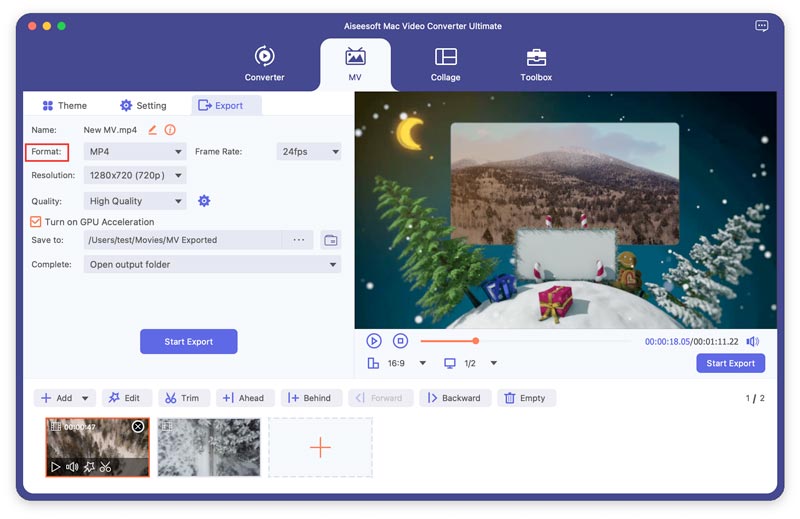Click edit wand icon on first clip thumbnail
Viewport: 800px width, 519px height.
89,466
